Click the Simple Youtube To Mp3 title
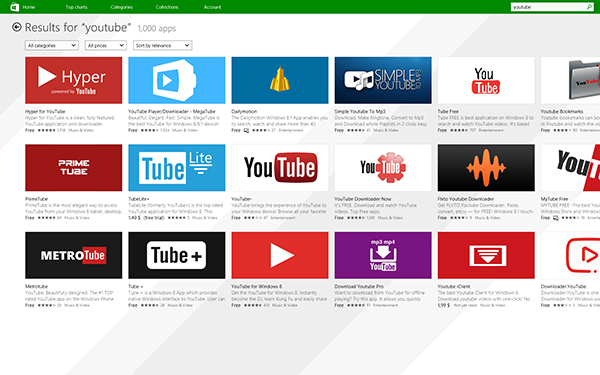 360,111
